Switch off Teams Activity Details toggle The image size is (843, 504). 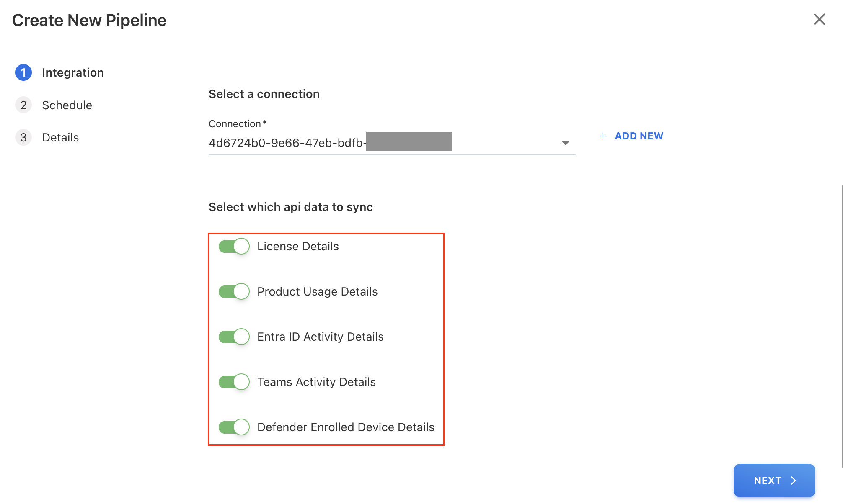coord(234,382)
